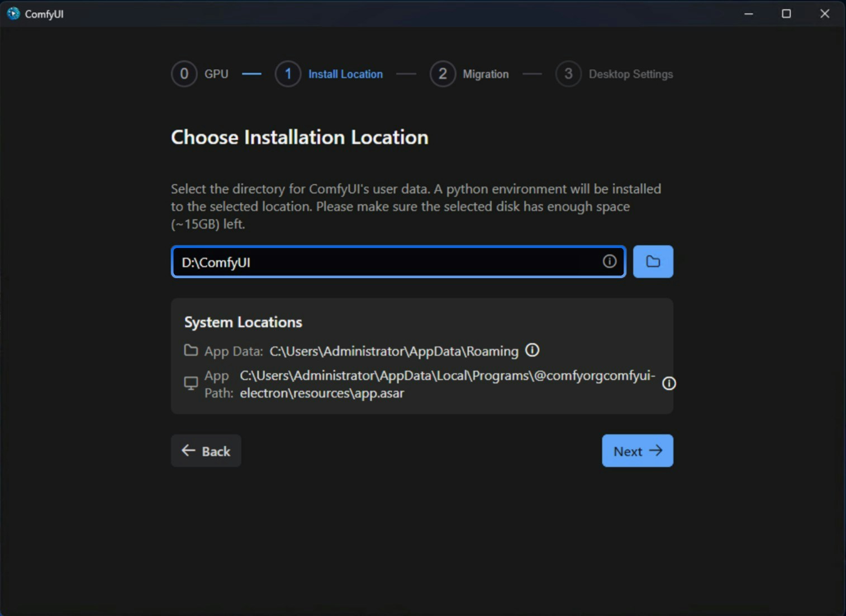The image size is (846, 616).
Task: Select the Migration step circle labeled 2
Action: click(442, 74)
